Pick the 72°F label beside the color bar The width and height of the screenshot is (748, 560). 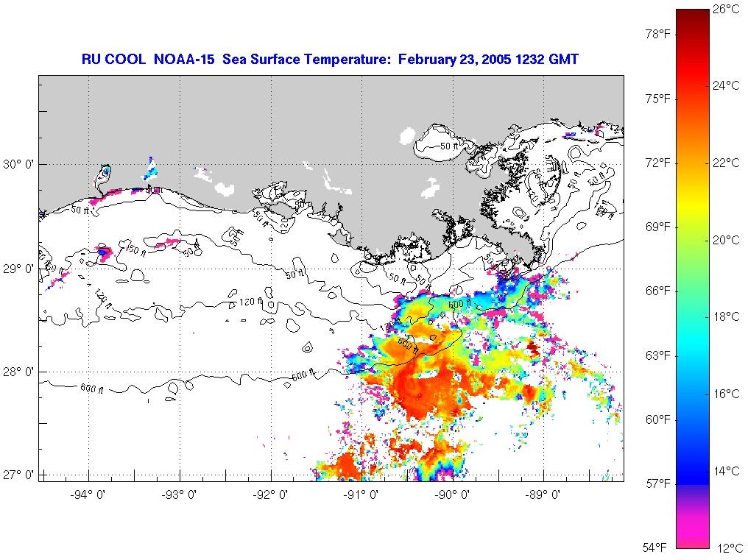point(657,163)
